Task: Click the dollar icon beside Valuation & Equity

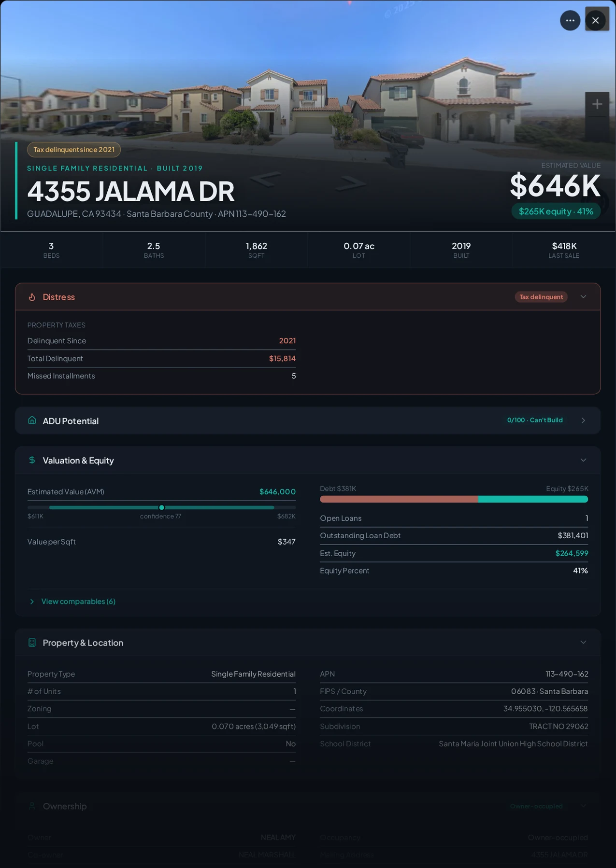Action: [32, 460]
